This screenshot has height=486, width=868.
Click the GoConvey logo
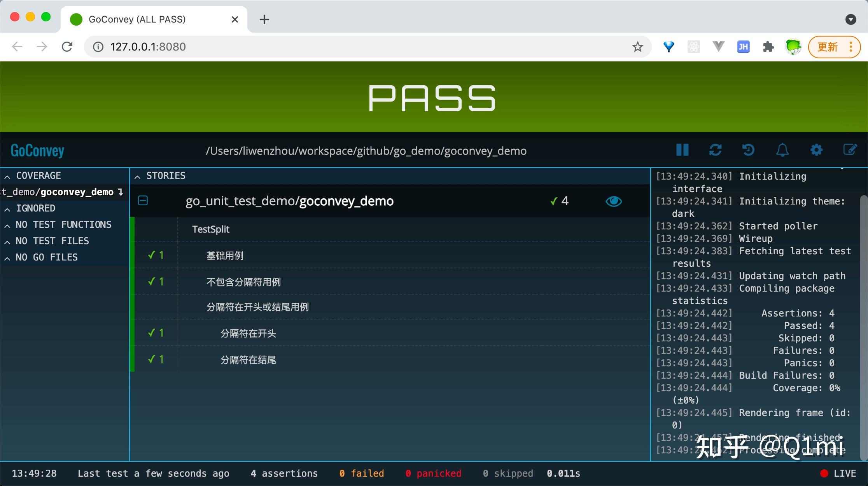(37, 150)
